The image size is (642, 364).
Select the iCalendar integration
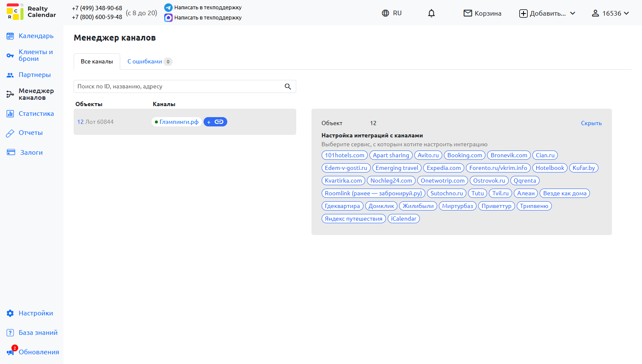click(x=403, y=219)
